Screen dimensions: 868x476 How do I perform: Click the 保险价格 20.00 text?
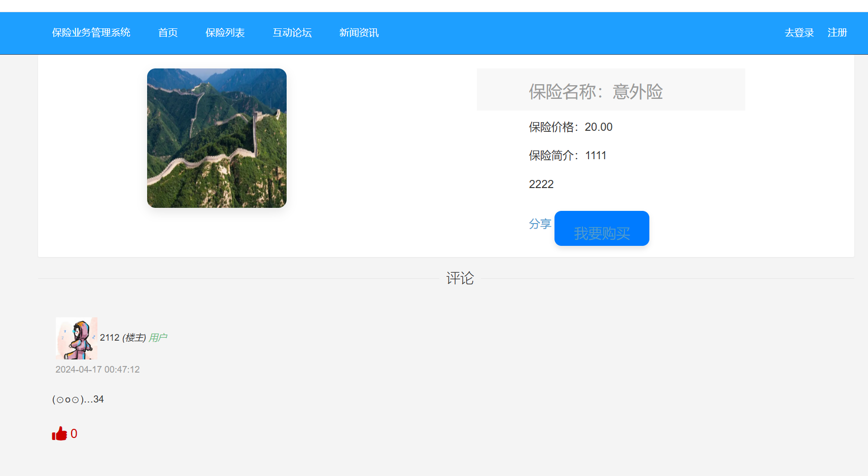tap(570, 127)
